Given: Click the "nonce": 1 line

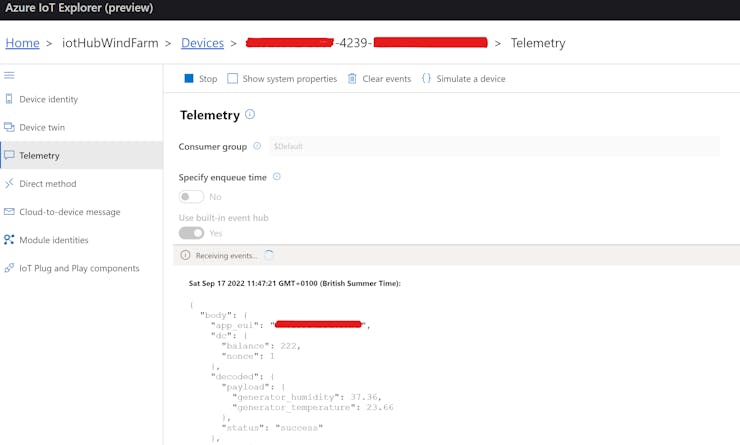Looking at the screenshot, I should click(x=248, y=356).
